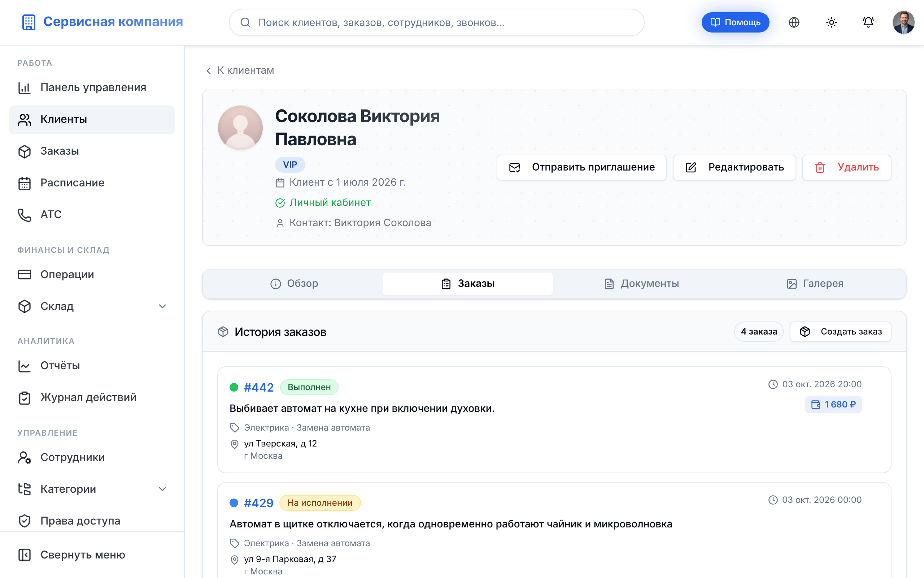Click the Личный кабинет status link

click(x=323, y=203)
